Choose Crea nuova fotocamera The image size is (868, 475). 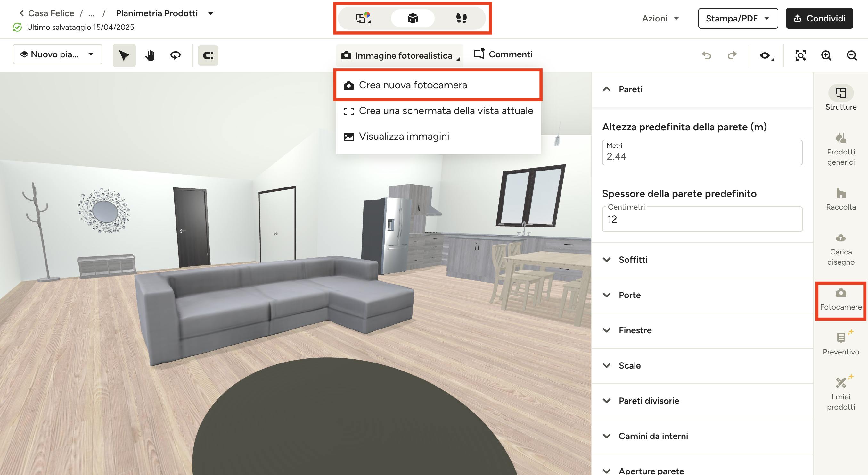tap(438, 85)
